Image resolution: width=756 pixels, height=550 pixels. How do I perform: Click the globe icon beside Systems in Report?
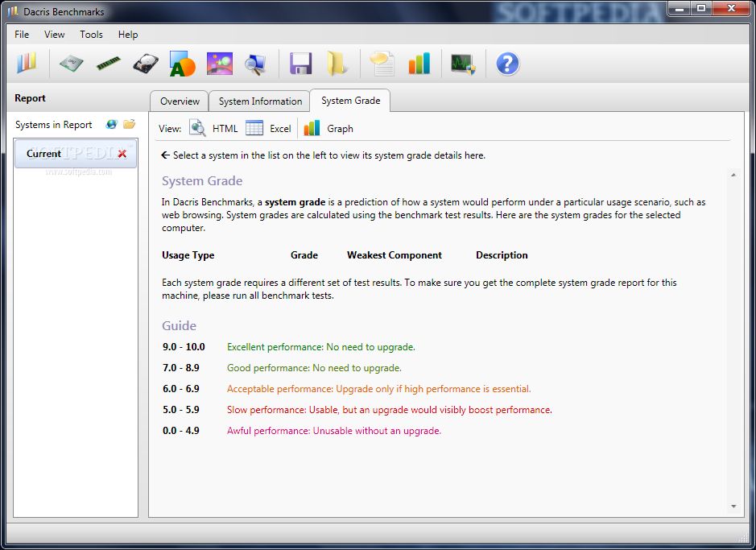click(112, 124)
